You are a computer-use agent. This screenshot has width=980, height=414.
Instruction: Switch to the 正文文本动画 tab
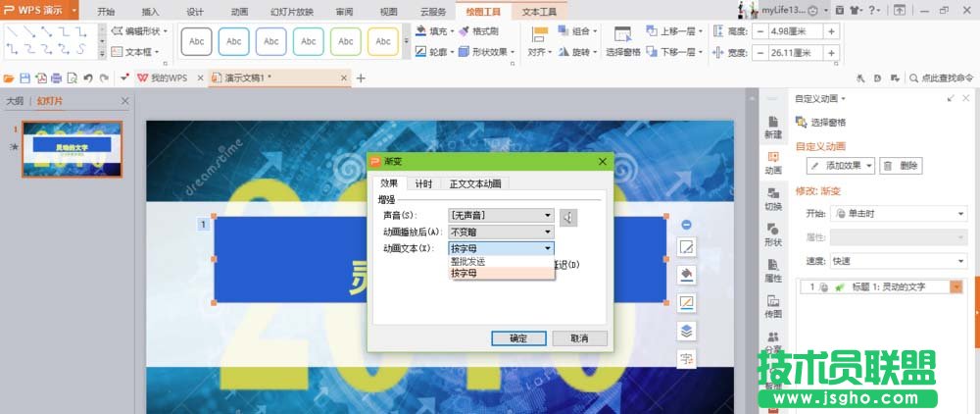click(x=474, y=183)
